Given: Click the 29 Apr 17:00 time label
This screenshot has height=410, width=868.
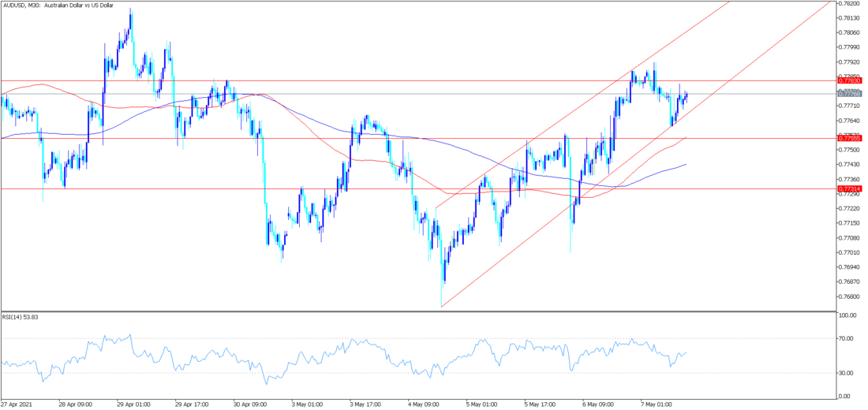Looking at the screenshot, I should (x=192, y=404).
